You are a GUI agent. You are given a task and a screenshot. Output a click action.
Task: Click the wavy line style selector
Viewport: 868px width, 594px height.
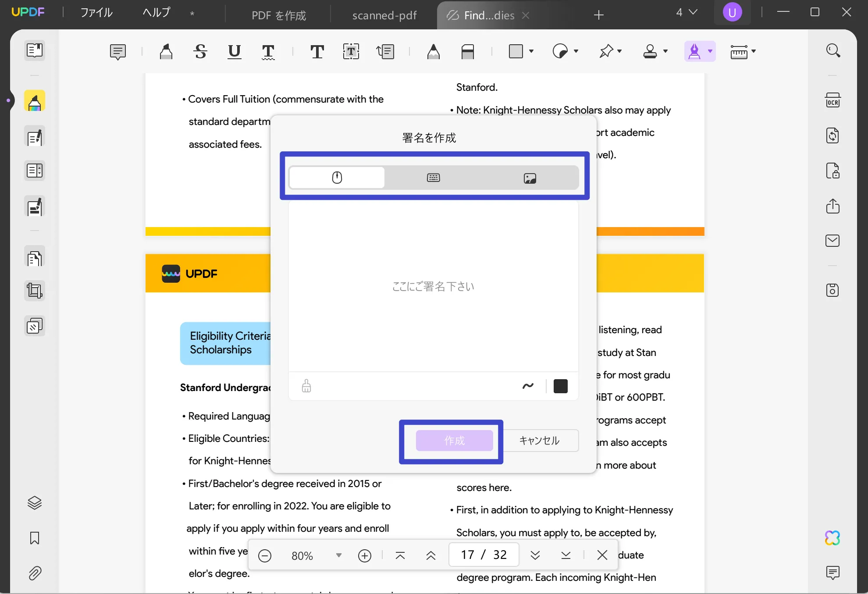(x=528, y=386)
